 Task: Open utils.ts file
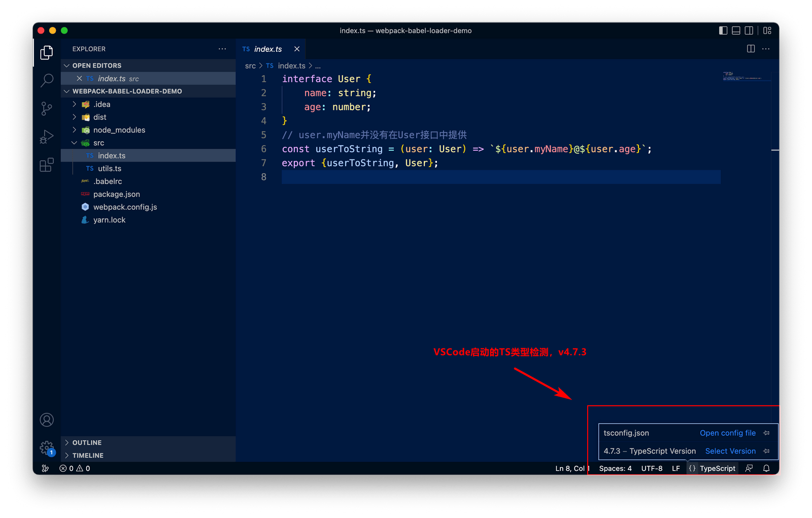pos(148,169)
